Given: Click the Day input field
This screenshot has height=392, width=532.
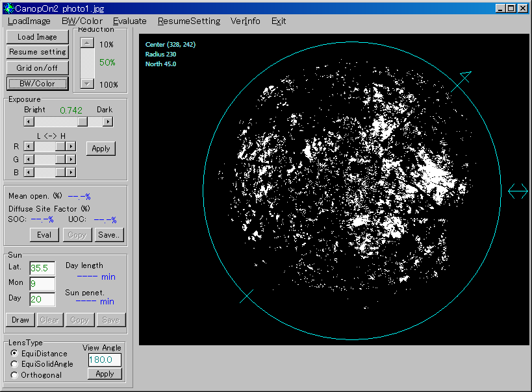Looking at the screenshot, I should pyautogui.click(x=42, y=299).
